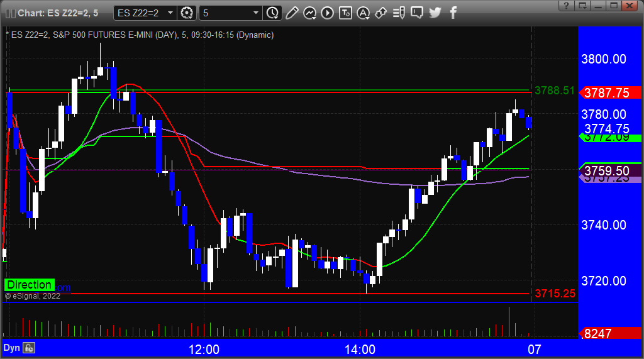Click the 3788.51 green level label
This screenshot has width=644, height=359.
coord(555,91)
